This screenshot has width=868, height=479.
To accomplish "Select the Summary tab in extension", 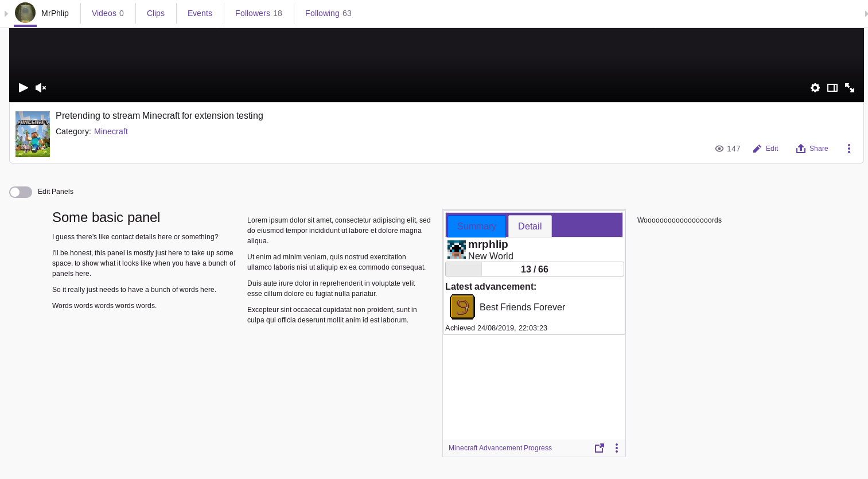I will (476, 226).
